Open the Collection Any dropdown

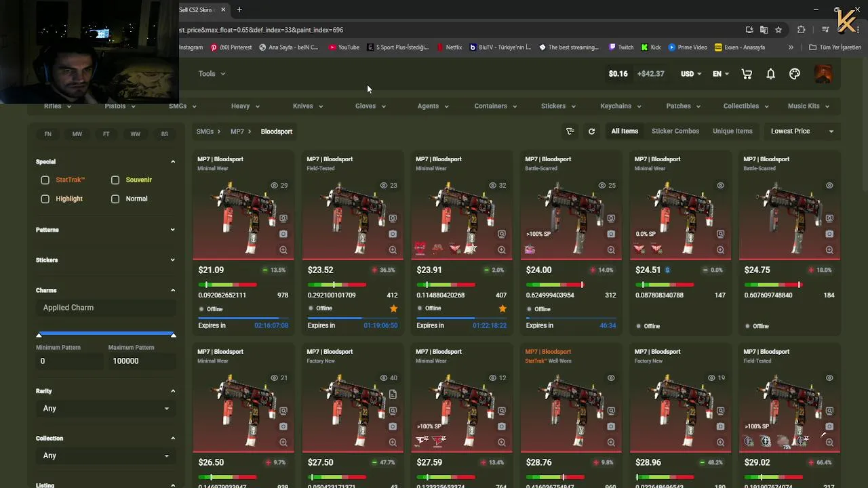coord(106,456)
